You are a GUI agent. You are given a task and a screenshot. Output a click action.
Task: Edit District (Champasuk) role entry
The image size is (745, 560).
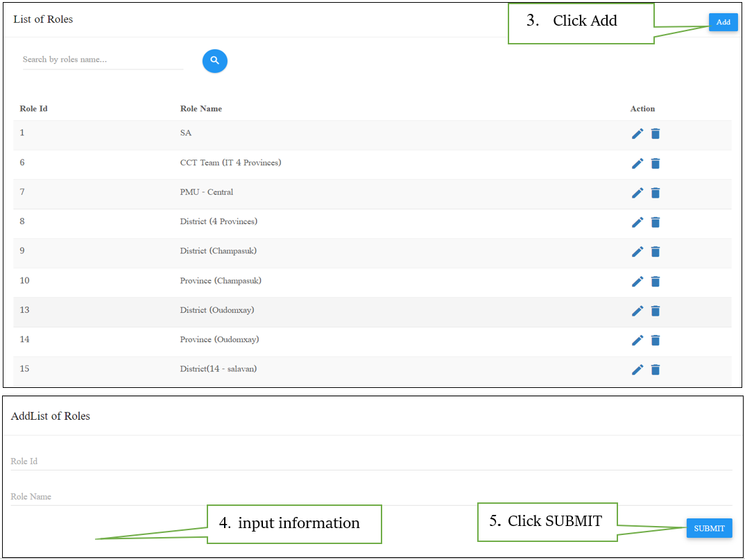(x=637, y=252)
